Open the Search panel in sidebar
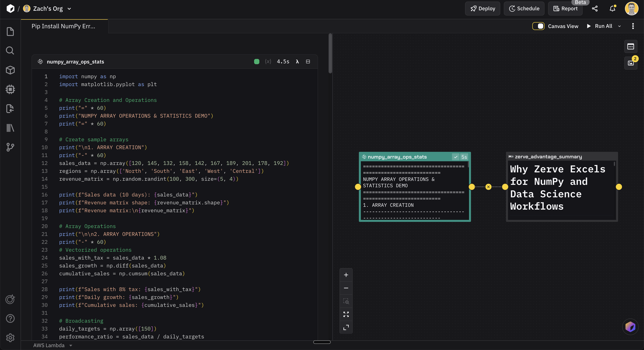The width and height of the screenshot is (644, 350). [10, 51]
